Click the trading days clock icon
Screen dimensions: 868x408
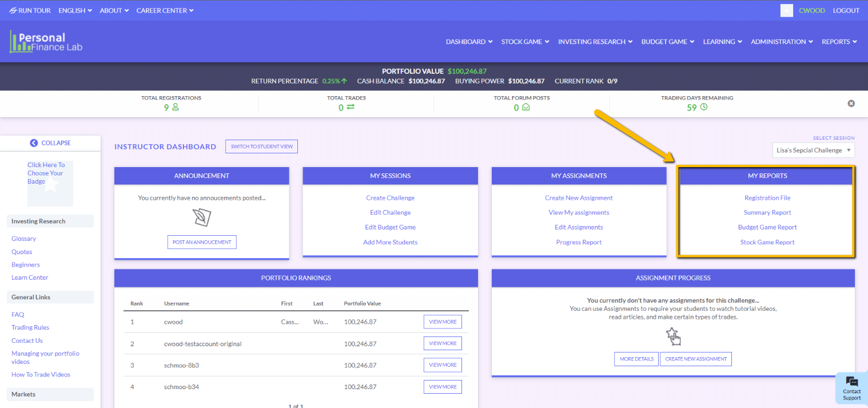click(704, 107)
